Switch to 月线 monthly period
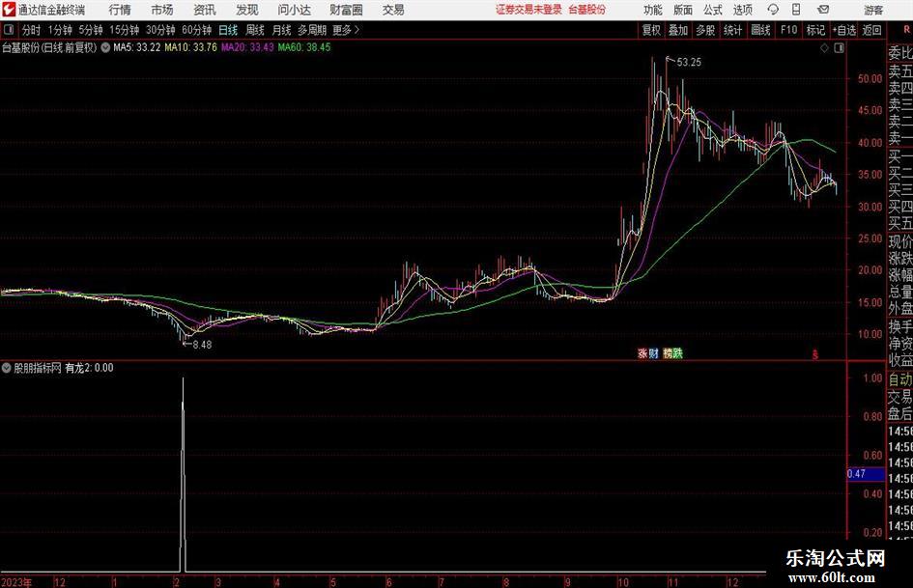The width and height of the screenshot is (913, 588). coord(282,30)
